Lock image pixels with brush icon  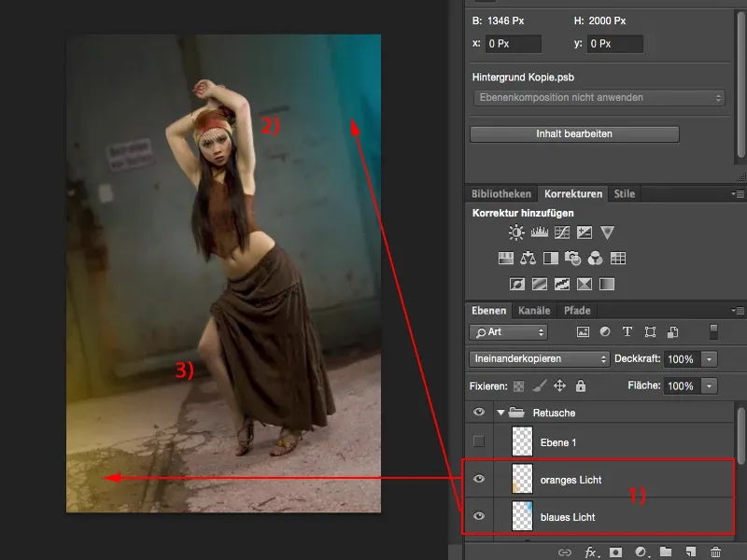540,385
